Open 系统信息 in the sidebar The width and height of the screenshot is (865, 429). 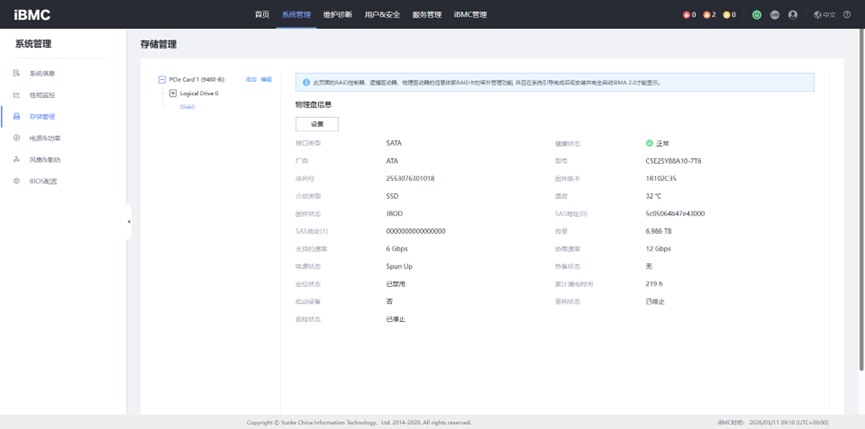(x=42, y=73)
